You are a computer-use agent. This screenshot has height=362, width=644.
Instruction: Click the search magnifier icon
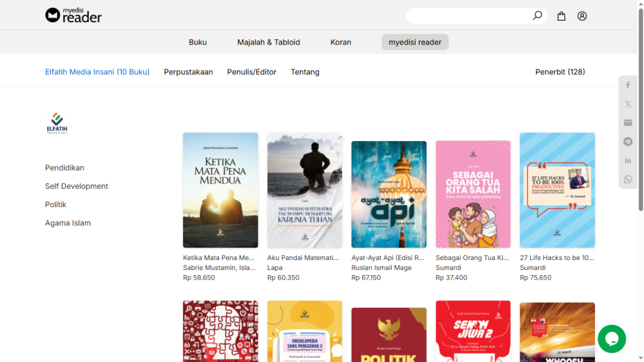pyautogui.click(x=537, y=16)
